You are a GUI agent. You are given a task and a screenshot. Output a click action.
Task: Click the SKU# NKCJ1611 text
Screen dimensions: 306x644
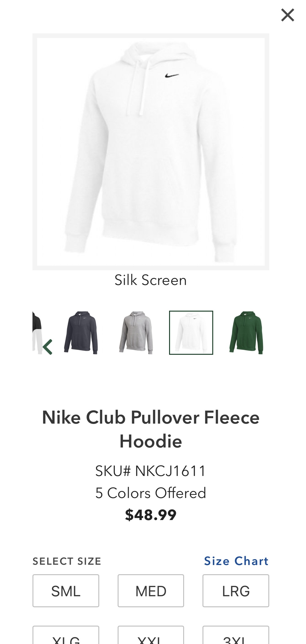tap(151, 471)
